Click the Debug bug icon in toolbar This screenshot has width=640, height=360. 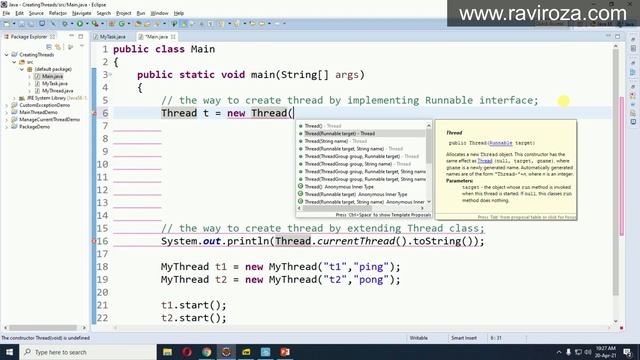coord(65,24)
